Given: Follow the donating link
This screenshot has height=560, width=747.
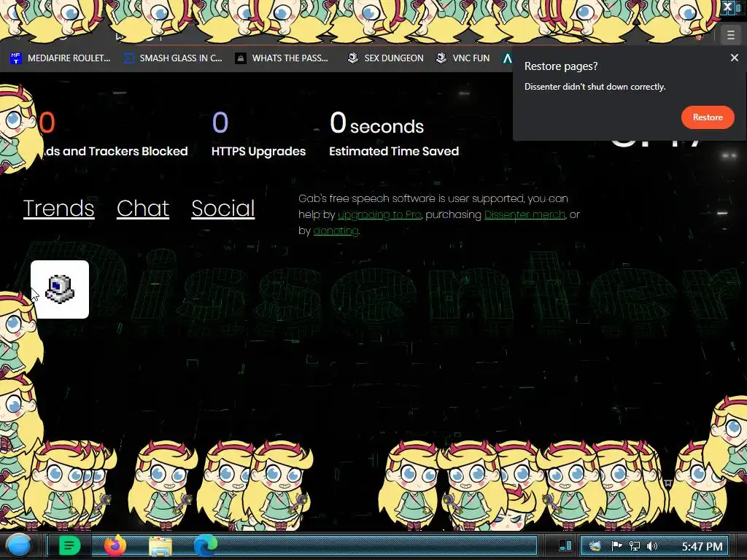Looking at the screenshot, I should (336, 231).
